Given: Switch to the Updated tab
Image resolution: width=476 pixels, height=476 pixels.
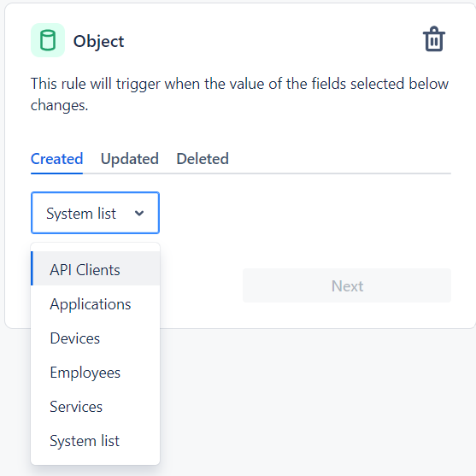Looking at the screenshot, I should coord(130,159).
